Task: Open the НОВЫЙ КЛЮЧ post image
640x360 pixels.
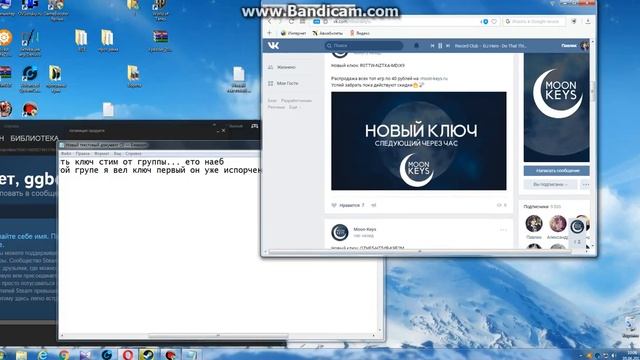Action: point(419,141)
